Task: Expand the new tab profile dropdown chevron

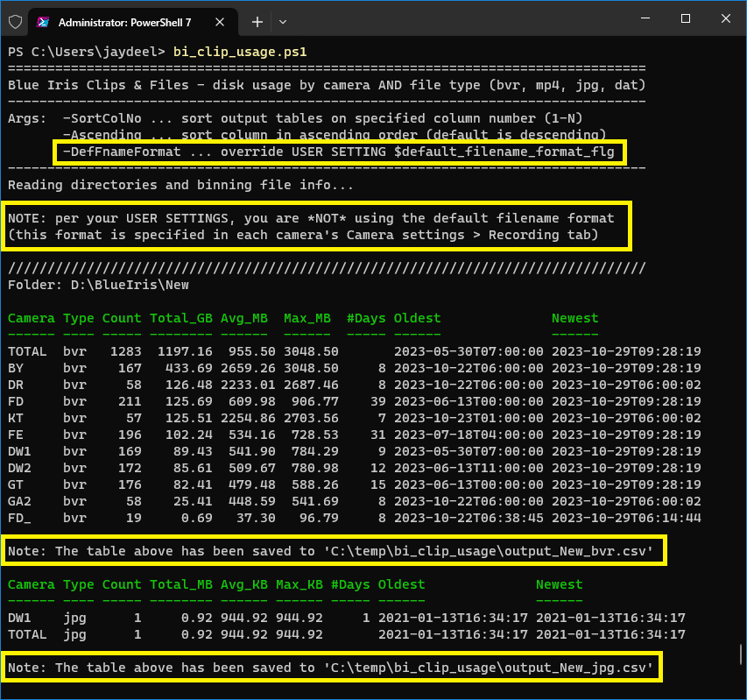Action: coord(283,22)
